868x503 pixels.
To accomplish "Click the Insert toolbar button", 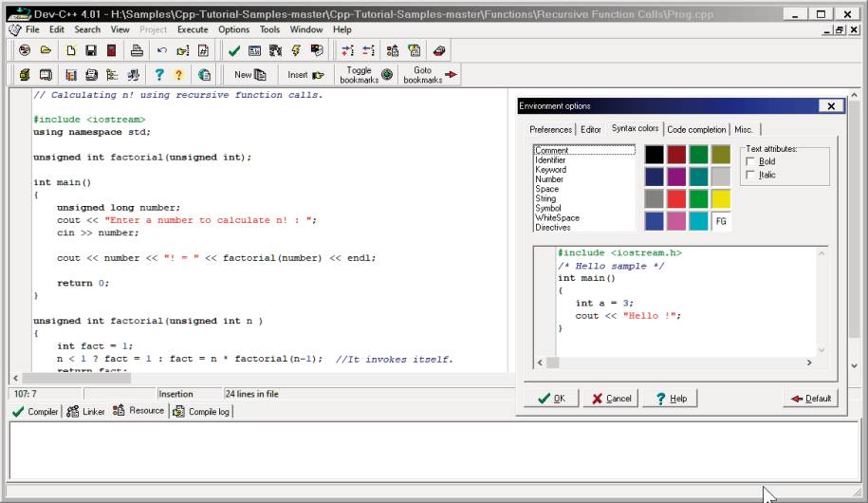I will point(305,75).
